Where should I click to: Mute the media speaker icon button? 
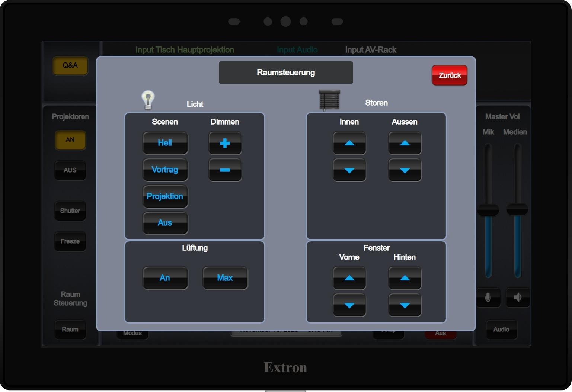517,298
